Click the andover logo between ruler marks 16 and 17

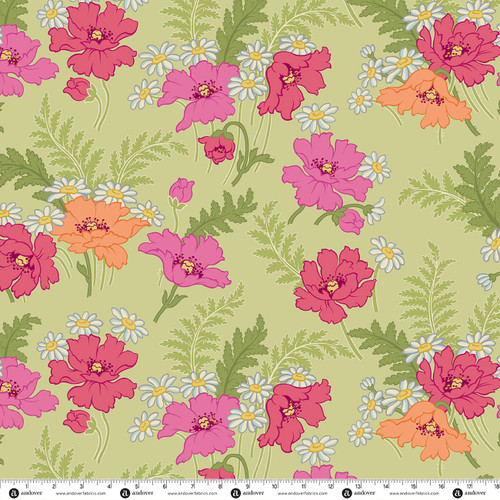[x=469, y=493]
